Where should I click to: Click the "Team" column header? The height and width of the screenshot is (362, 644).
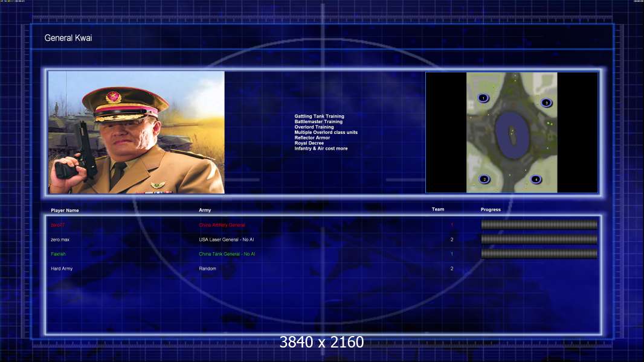click(x=438, y=209)
